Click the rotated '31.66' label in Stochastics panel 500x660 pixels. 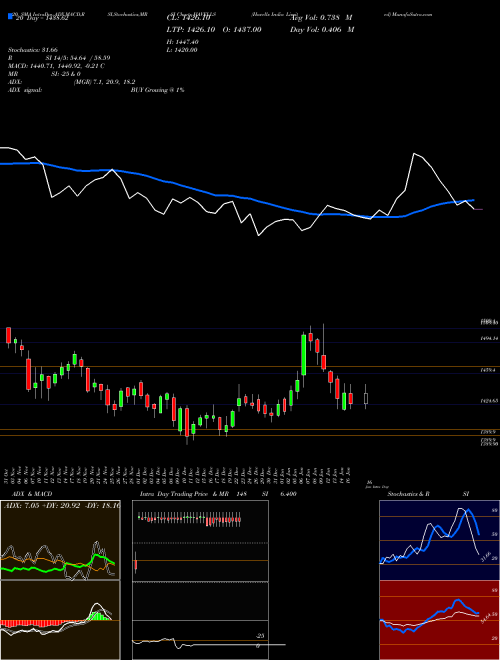point(486,558)
